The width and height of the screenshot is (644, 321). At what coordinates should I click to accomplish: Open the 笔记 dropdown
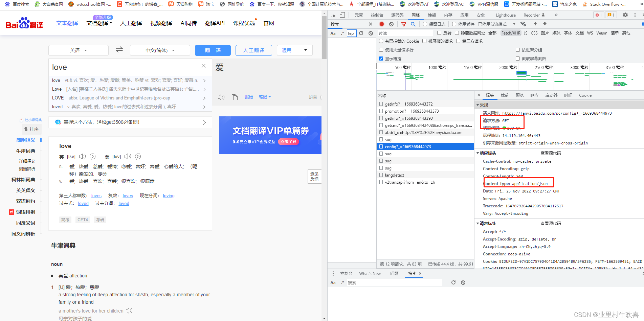tap(265, 97)
